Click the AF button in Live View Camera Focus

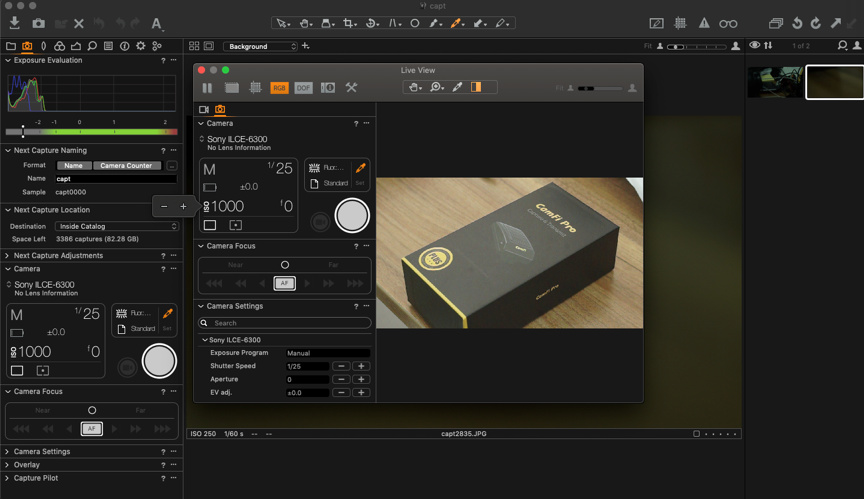(284, 283)
